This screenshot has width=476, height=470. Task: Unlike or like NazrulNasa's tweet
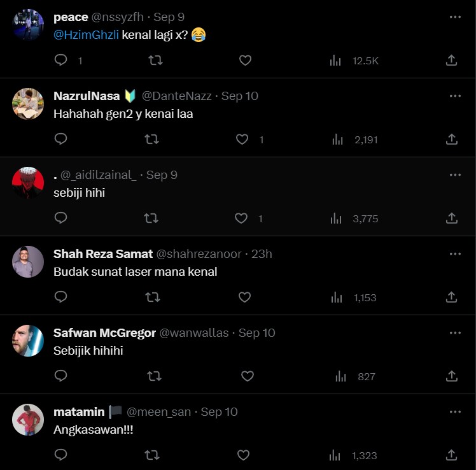[242, 139]
